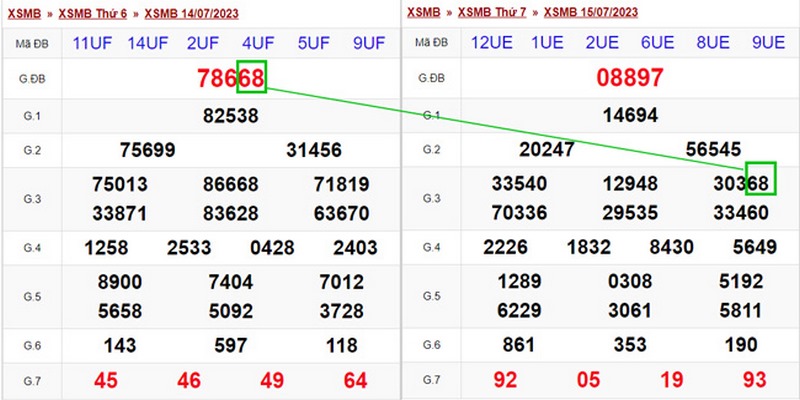Click the 11UF special prize code
Screen dimensions: 800x400
click(x=91, y=44)
